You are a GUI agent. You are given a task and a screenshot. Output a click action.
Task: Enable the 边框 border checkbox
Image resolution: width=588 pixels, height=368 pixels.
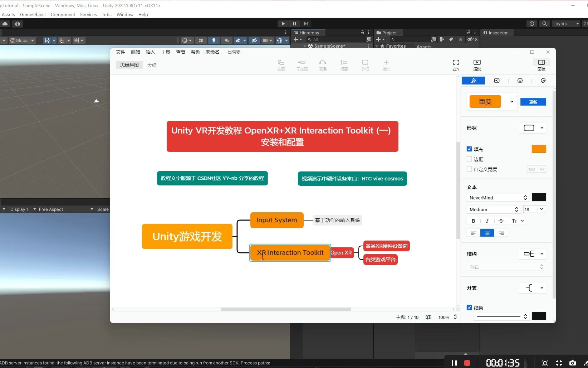pyautogui.click(x=469, y=159)
